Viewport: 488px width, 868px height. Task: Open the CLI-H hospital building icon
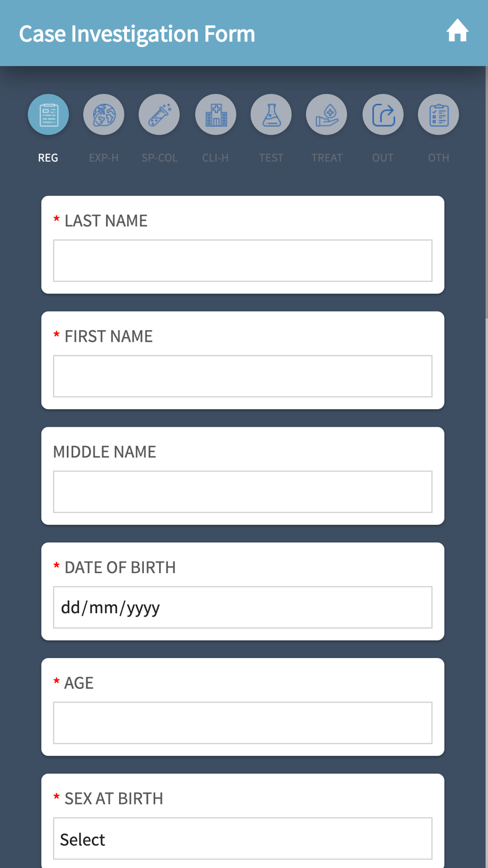[216, 115]
